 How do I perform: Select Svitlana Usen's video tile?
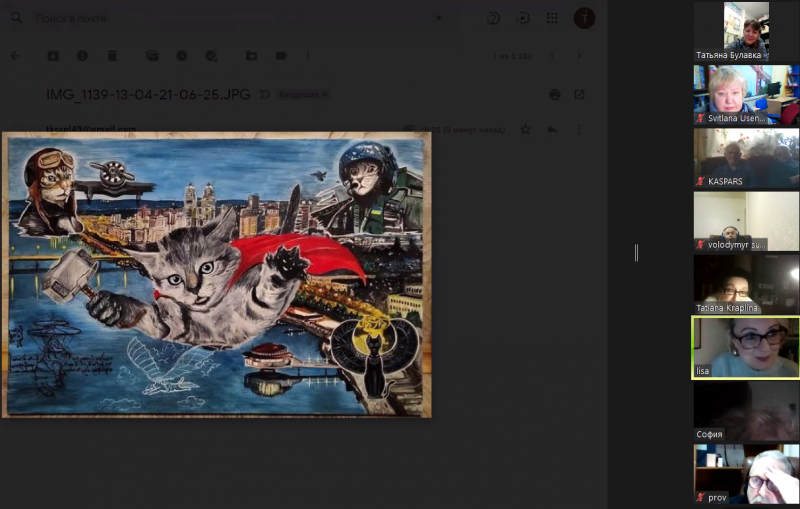click(746, 95)
